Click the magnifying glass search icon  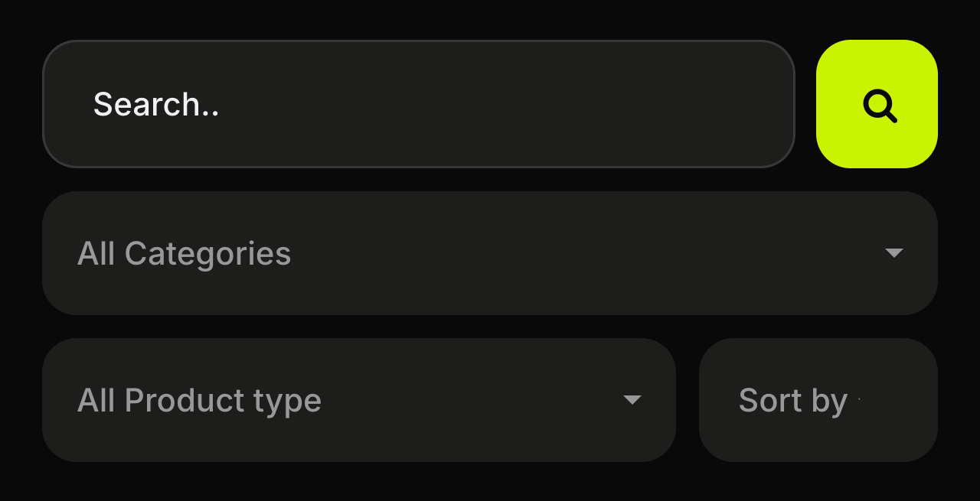point(880,106)
